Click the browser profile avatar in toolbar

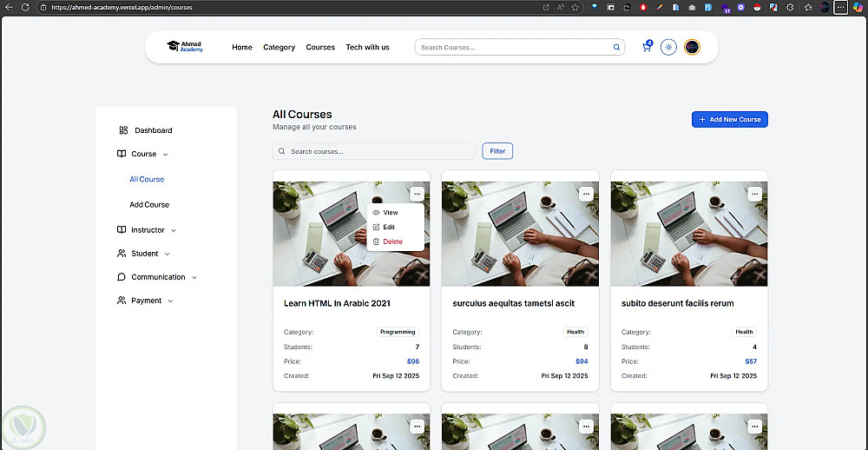pyautogui.click(x=825, y=8)
